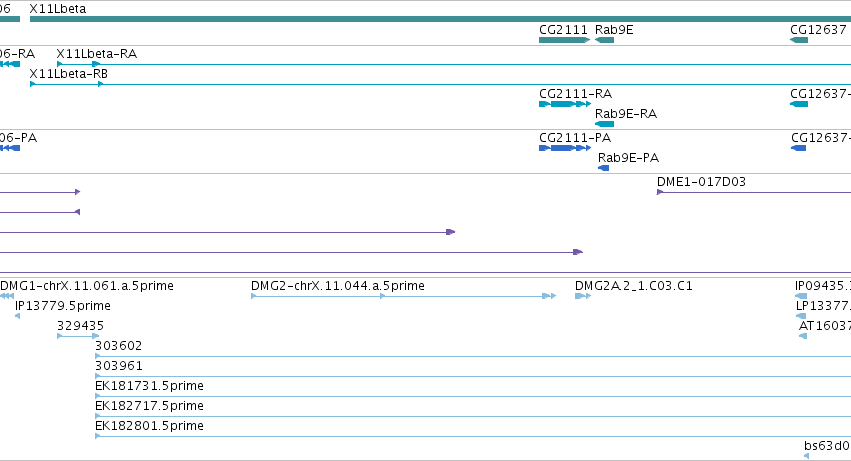Open the X11Lbeta gene label
Viewport: 851px width, 461px height.
[x=58, y=9]
